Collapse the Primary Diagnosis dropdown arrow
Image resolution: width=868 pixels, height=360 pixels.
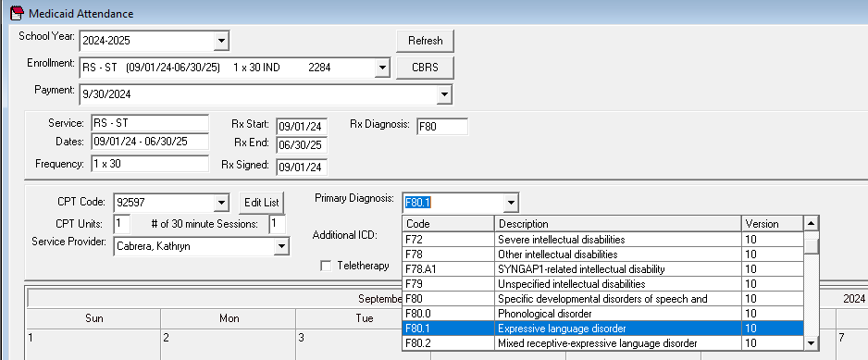[x=511, y=203]
